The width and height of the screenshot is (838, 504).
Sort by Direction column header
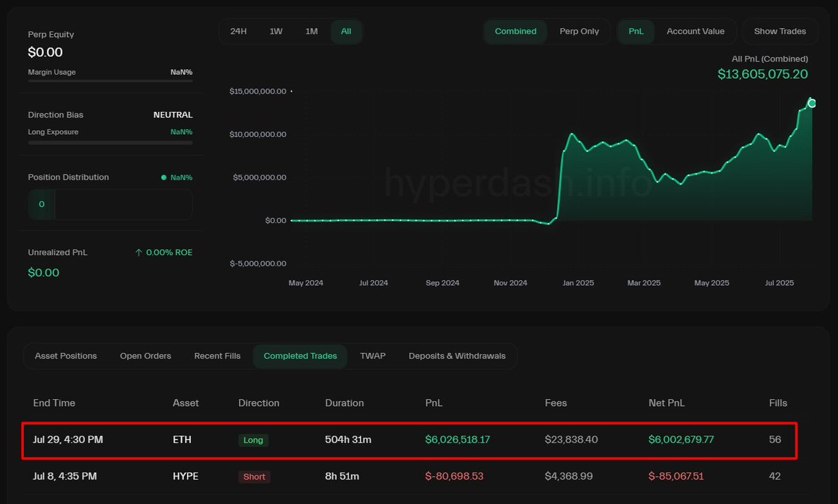tap(259, 403)
